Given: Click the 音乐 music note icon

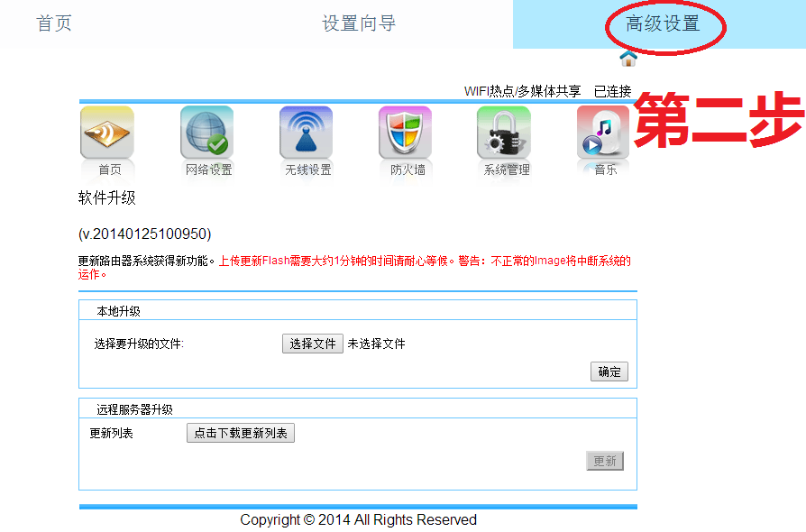Looking at the screenshot, I should (603, 133).
